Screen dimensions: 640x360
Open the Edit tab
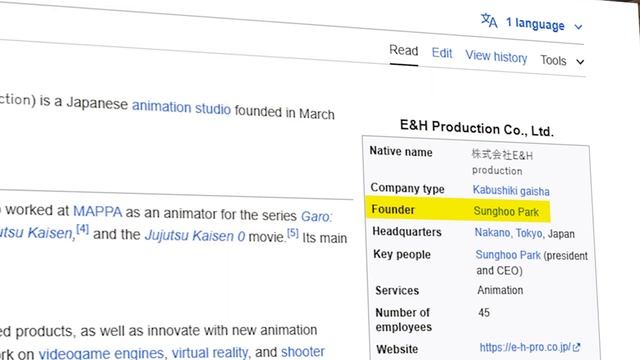click(442, 53)
